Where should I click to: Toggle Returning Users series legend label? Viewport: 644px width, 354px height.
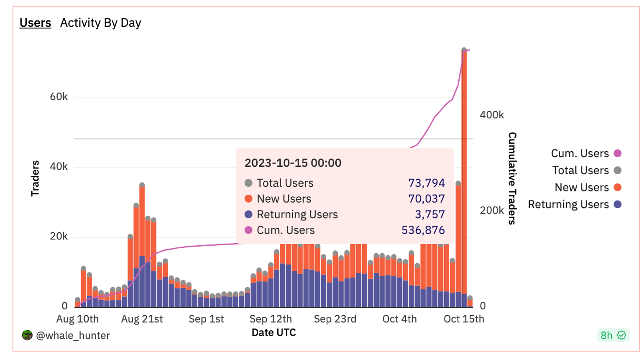tap(568, 204)
